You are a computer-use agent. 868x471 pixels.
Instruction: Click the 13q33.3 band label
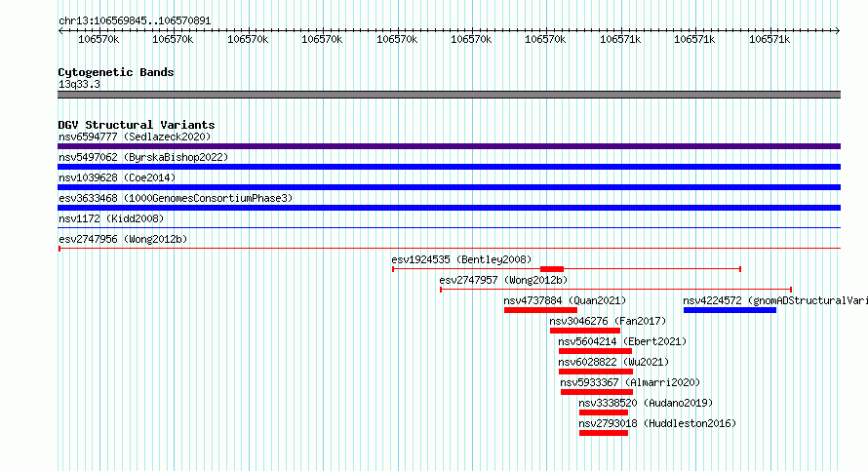pyautogui.click(x=79, y=84)
